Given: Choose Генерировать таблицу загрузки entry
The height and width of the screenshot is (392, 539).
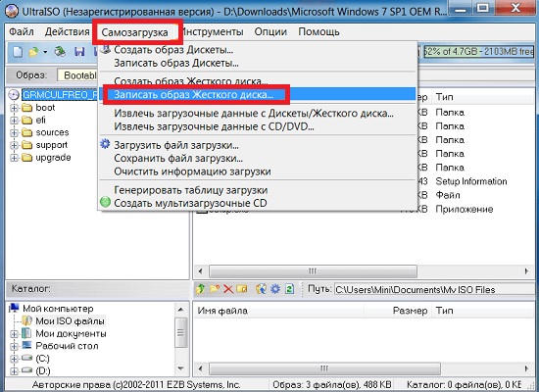Looking at the screenshot, I should point(258,190).
